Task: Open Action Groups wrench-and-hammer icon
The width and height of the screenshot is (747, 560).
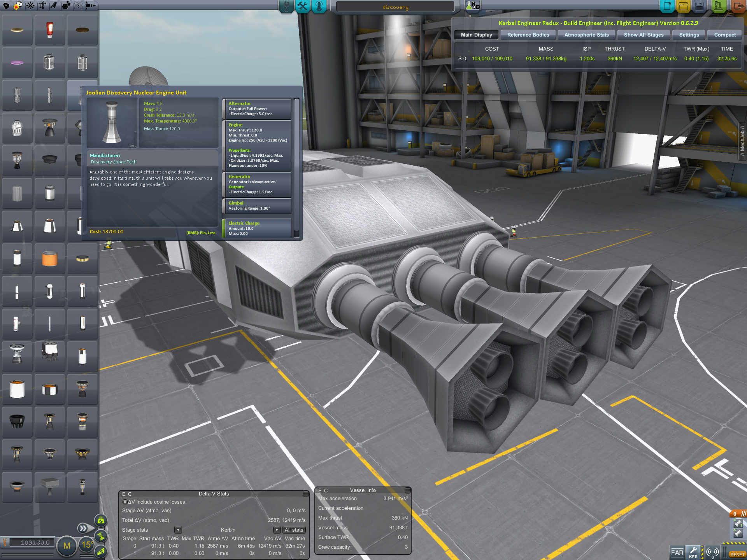Action: coord(303,6)
